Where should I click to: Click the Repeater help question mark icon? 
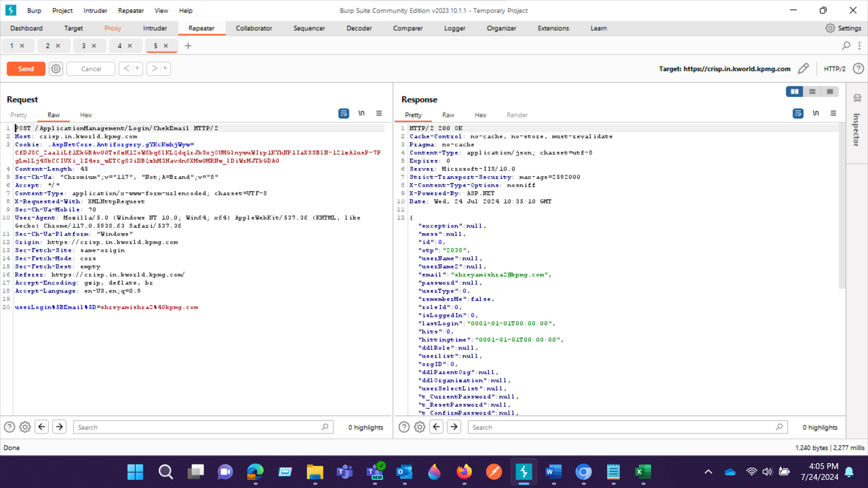point(858,69)
